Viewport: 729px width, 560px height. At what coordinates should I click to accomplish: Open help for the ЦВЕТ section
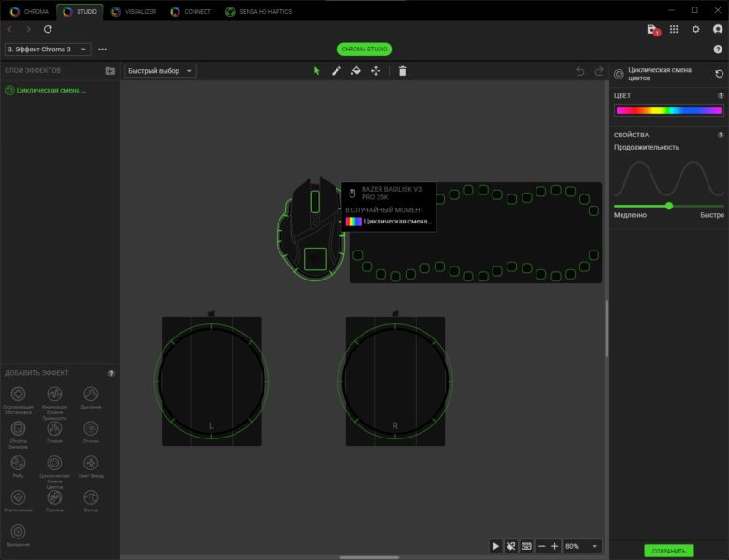pos(721,95)
